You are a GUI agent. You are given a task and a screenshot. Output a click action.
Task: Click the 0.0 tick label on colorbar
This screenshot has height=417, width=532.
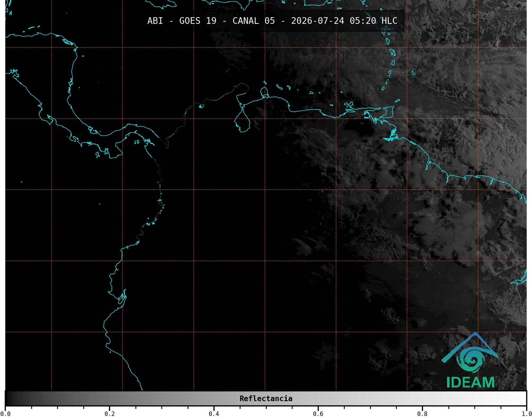point(5,414)
